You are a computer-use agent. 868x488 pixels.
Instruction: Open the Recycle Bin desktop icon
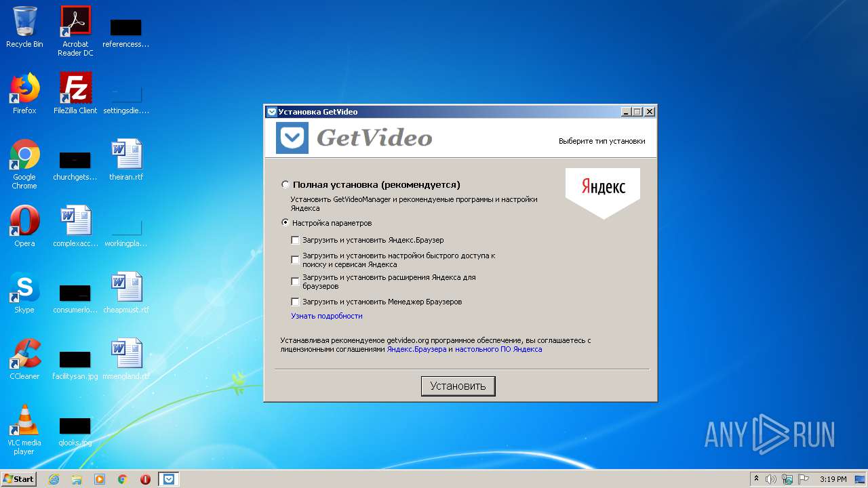point(24,27)
